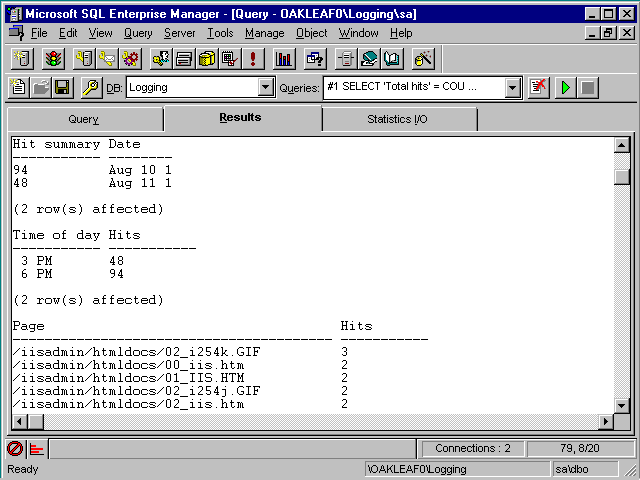Click the new query document icon
The height and width of the screenshot is (480, 640).
pos(18,88)
